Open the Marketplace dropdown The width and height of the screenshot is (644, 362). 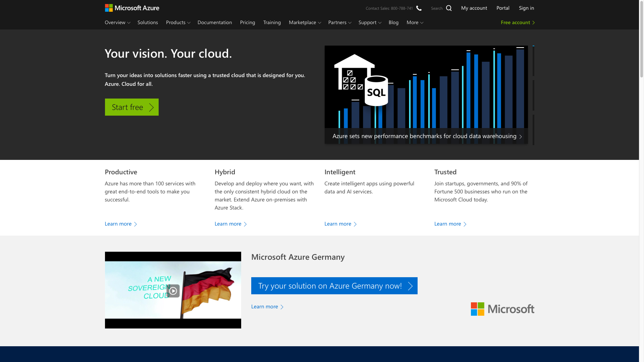point(305,22)
